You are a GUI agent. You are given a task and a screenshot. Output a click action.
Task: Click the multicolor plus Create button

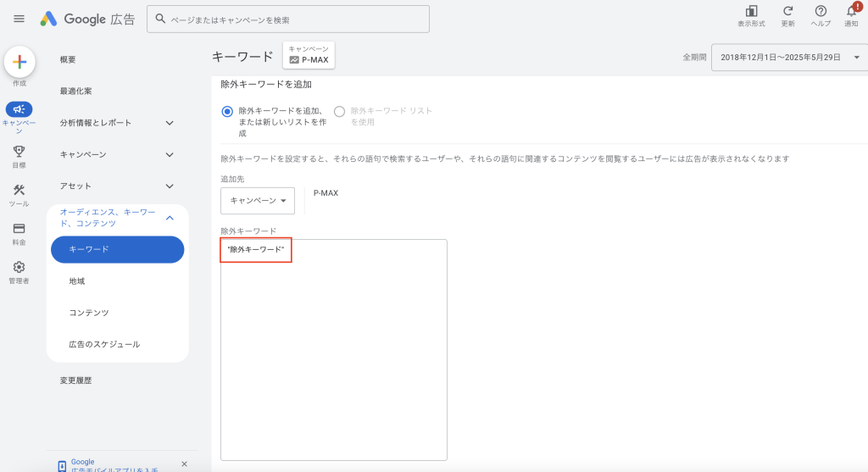(x=19, y=62)
